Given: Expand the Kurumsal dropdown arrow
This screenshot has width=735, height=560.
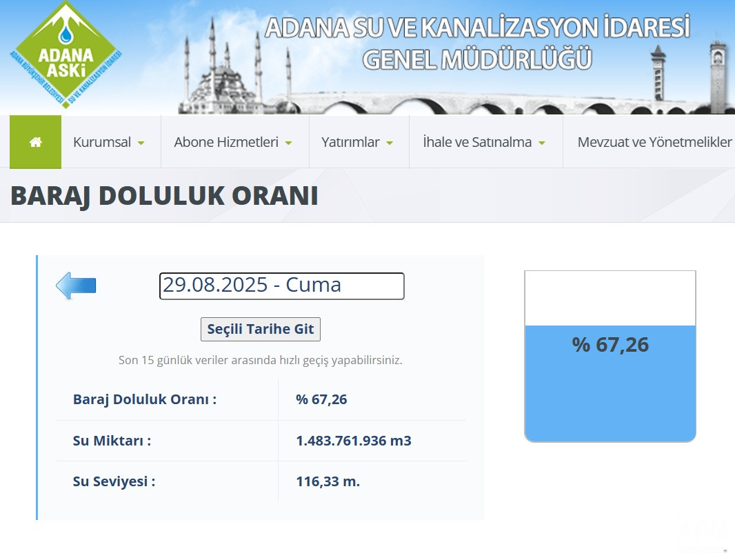Looking at the screenshot, I should [x=141, y=143].
